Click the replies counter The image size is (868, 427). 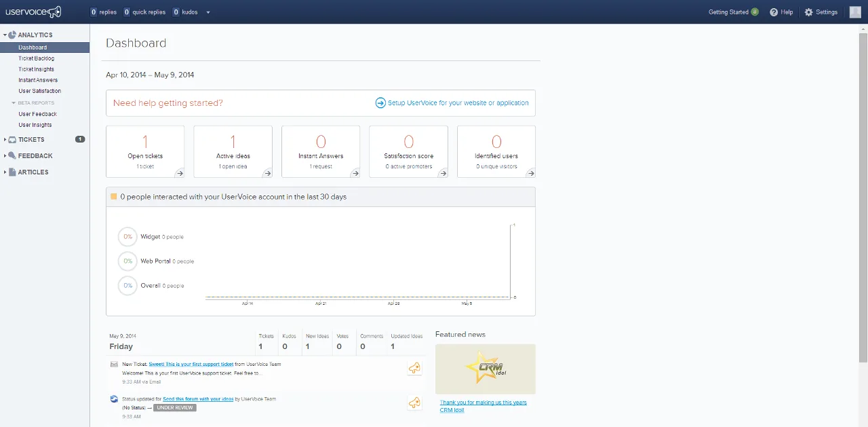click(x=104, y=12)
